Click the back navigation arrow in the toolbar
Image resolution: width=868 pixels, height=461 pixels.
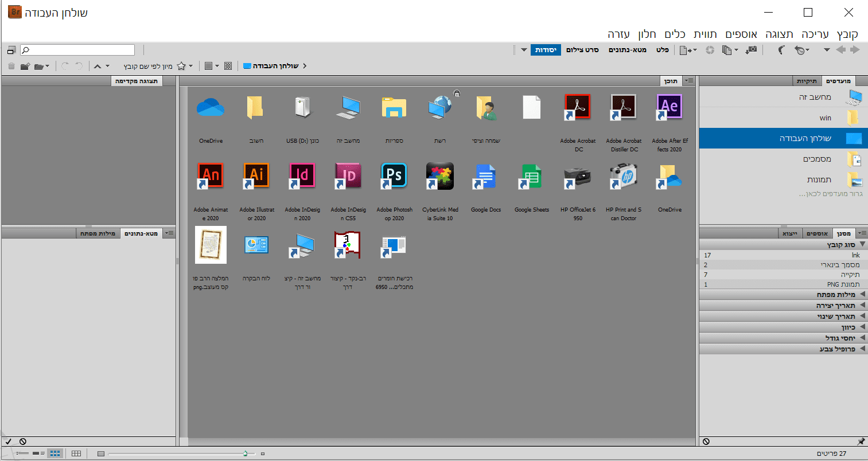coord(841,50)
